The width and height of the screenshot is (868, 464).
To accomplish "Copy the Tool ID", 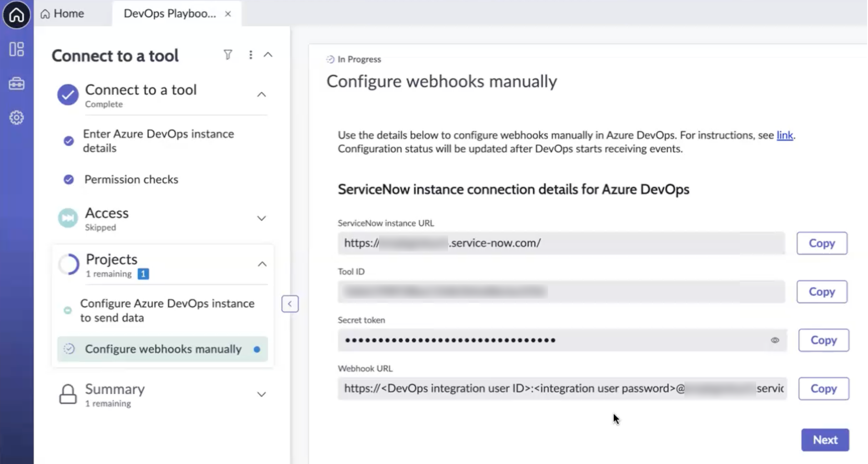I will click(x=822, y=291).
